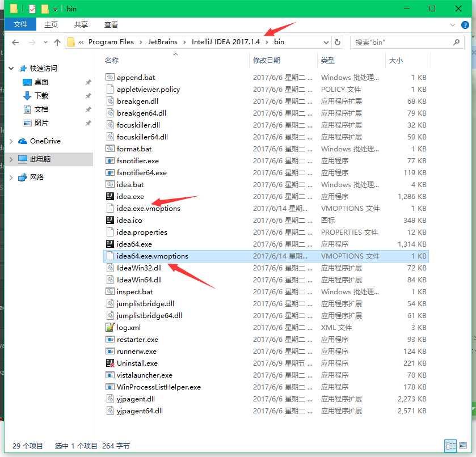The height and width of the screenshot is (457, 476).
Task: Select the focuskiller64.dll file icon
Action: [x=110, y=137]
